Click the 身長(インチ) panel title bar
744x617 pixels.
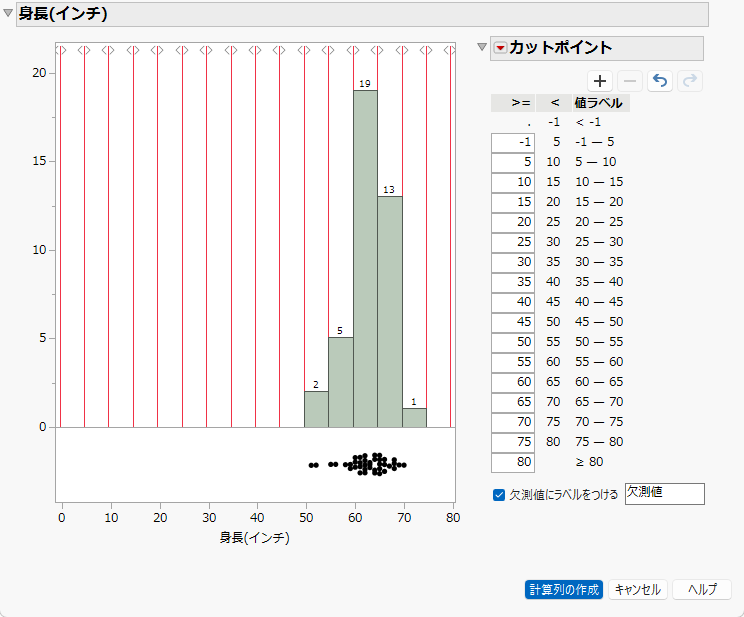click(x=362, y=14)
